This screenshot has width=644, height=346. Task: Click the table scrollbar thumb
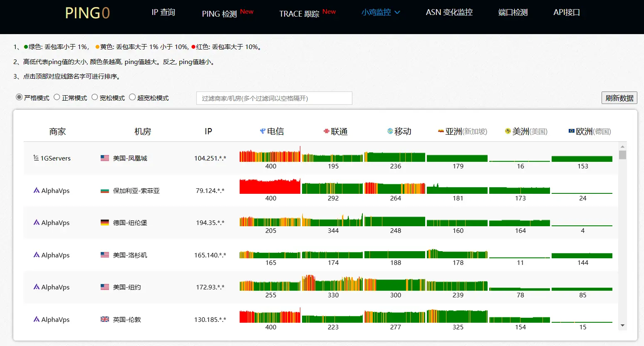tap(622, 155)
